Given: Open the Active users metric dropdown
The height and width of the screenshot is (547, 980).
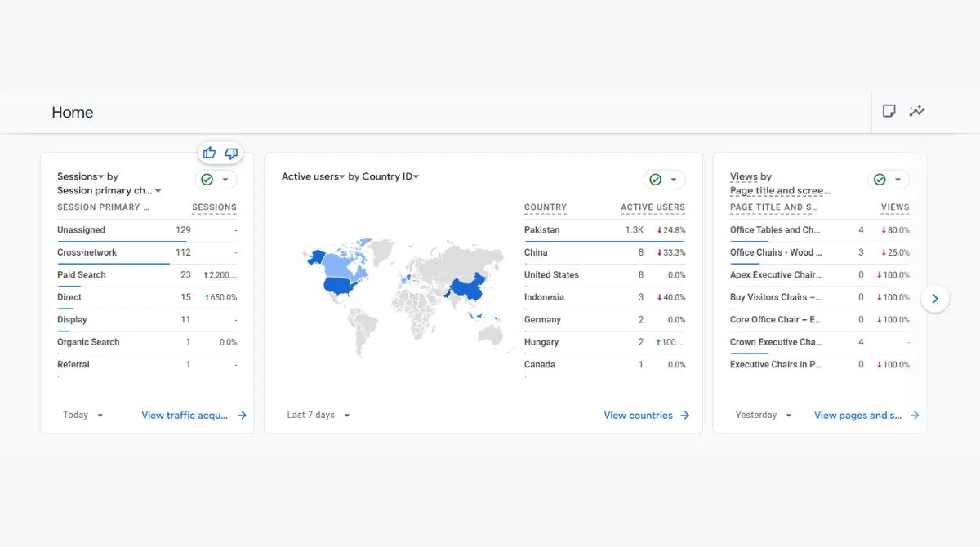Looking at the screenshot, I should pos(314,176).
